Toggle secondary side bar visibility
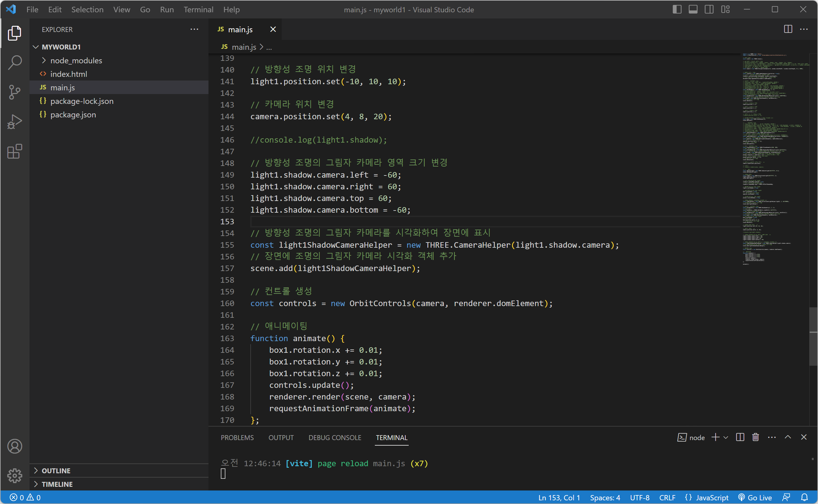The width and height of the screenshot is (818, 504). [x=709, y=9]
